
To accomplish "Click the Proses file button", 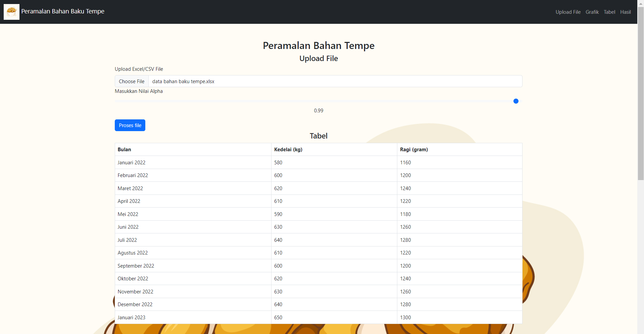I will 130,125.
